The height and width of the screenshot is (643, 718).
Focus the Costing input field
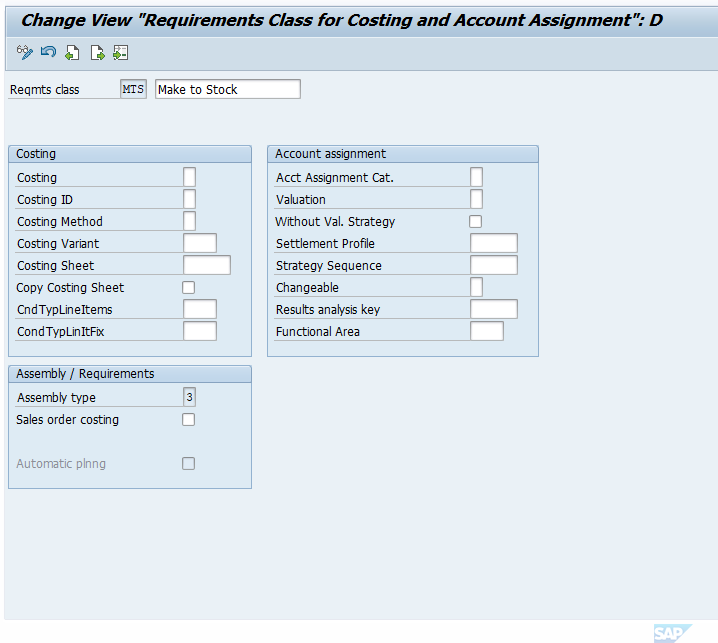(x=189, y=177)
